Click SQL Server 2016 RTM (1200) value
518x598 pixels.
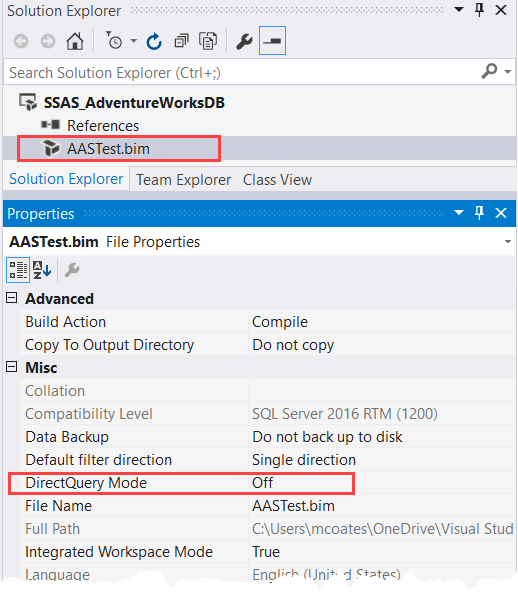pos(345,414)
